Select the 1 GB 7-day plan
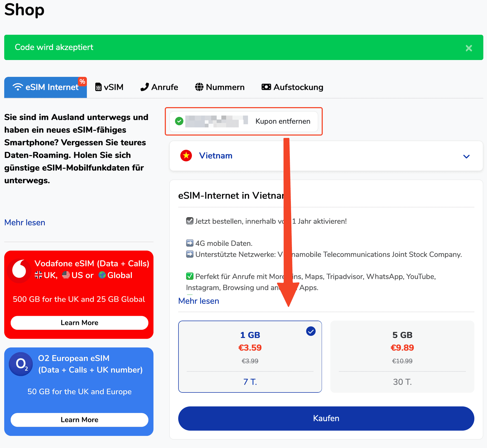Viewport: 487px width, 448px height. pos(250,356)
